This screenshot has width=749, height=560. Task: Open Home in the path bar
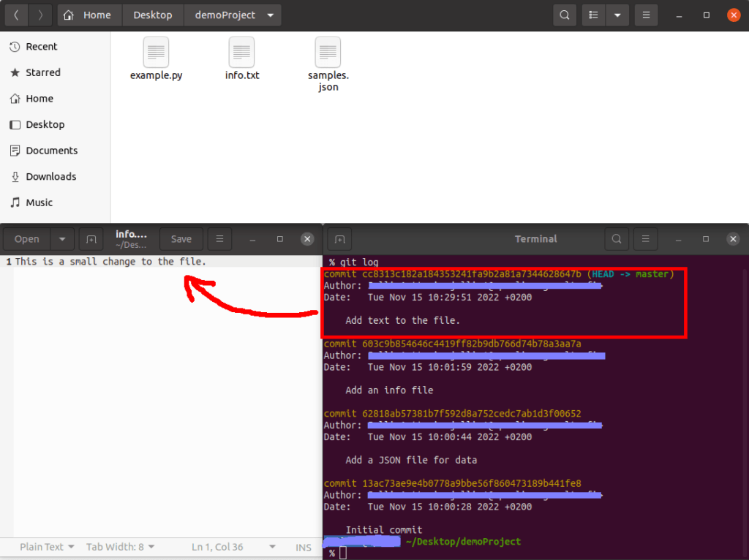[x=90, y=15]
